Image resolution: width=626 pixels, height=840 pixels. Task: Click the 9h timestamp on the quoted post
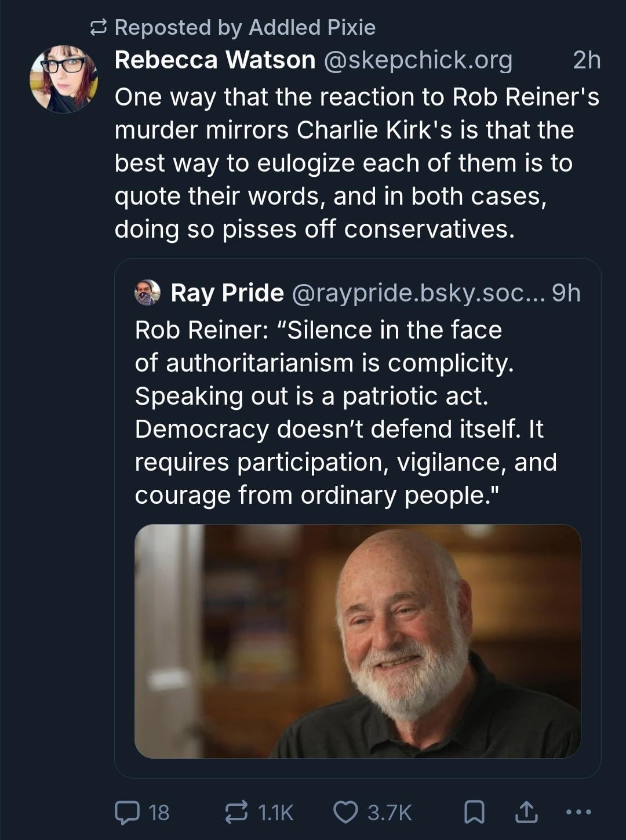(x=566, y=293)
